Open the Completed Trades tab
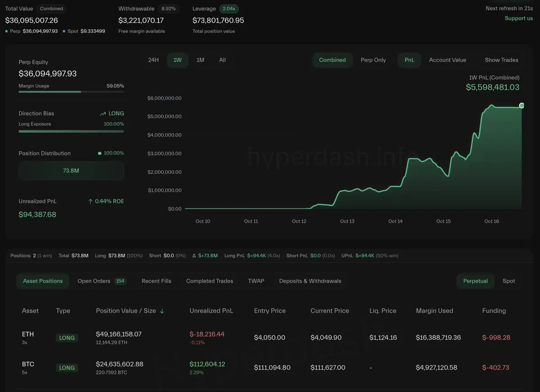The width and height of the screenshot is (540, 392). click(209, 281)
